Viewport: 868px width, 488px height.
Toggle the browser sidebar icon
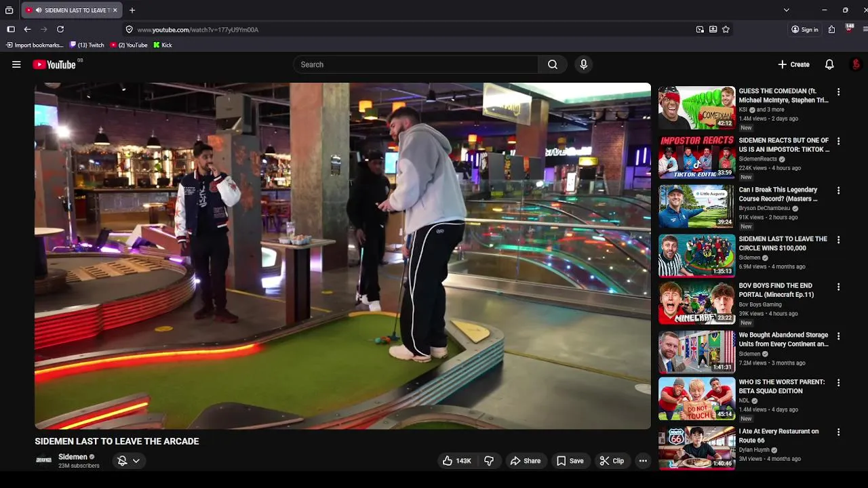(x=11, y=30)
